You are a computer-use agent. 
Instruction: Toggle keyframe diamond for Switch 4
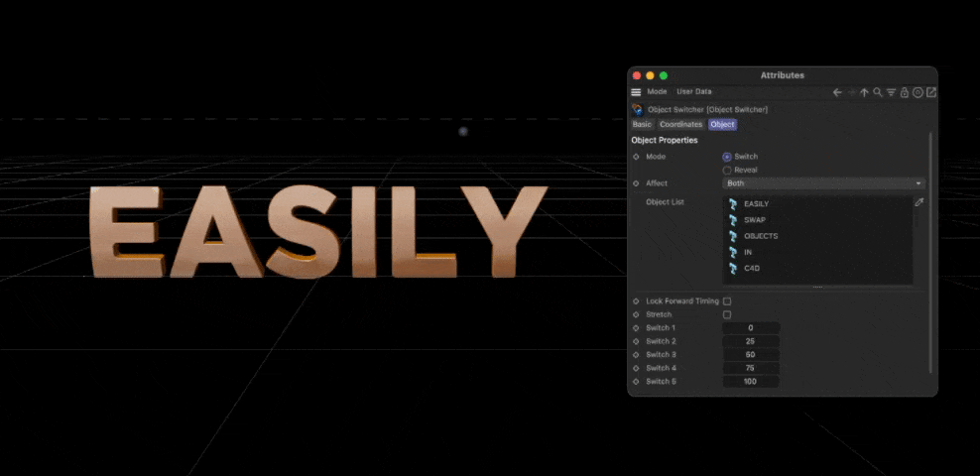[x=636, y=369]
